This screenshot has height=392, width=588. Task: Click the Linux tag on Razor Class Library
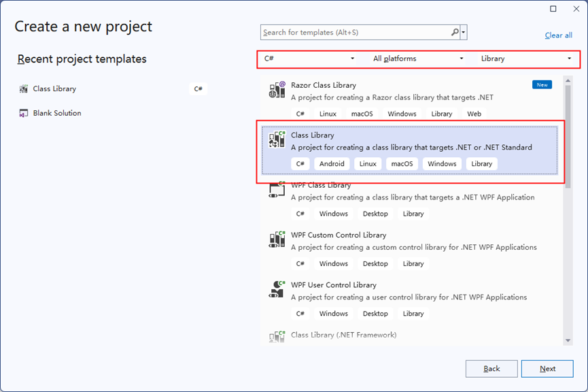tap(328, 114)
